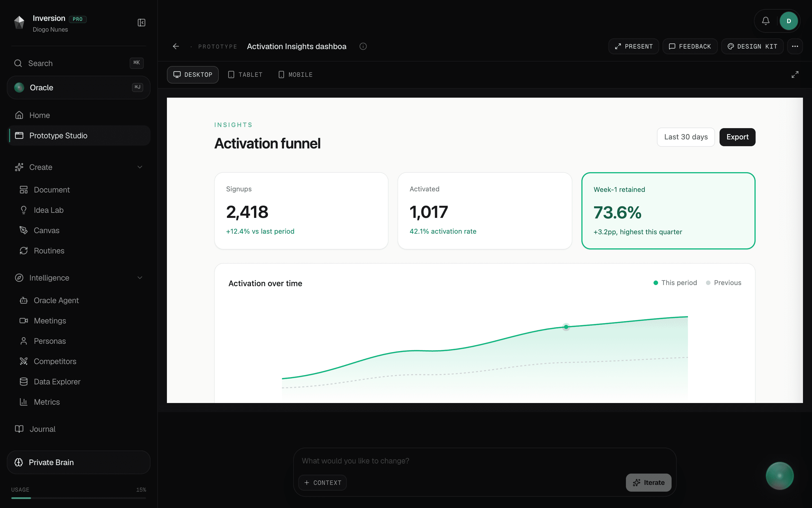Click the sidebar Search field
Viewport: 812px width, 508px height.
click(78, 63)
